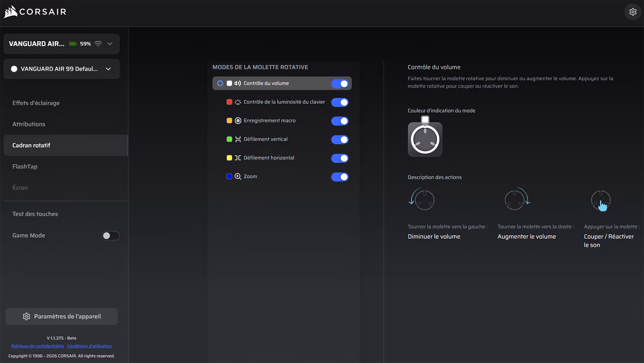Open the FlashTap section

pos(25,167)
